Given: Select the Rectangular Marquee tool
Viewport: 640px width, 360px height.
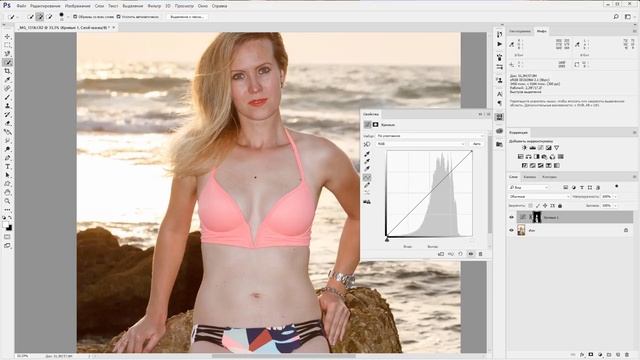Looking at the screenshot, I should coord(7,45).
